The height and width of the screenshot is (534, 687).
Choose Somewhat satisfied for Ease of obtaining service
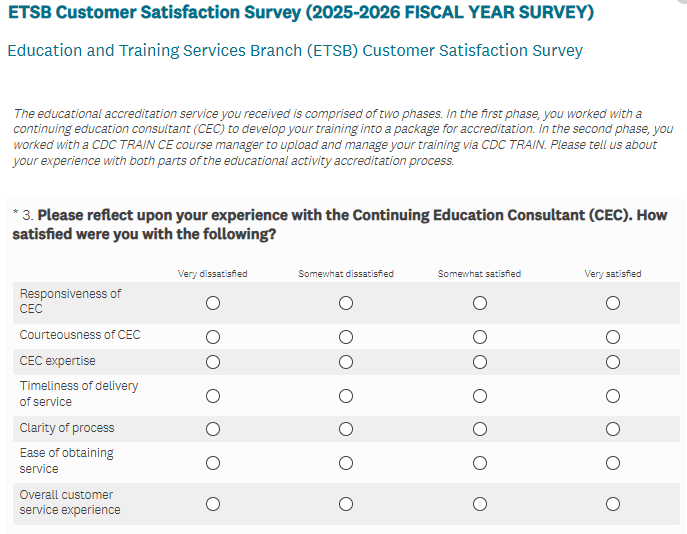click(x=480, y=462)
